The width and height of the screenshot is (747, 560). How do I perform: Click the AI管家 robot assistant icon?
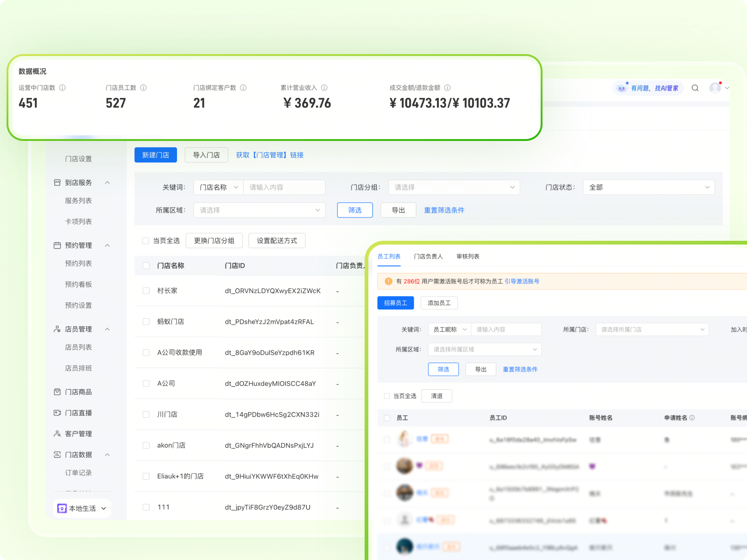(x=621, y=88)
